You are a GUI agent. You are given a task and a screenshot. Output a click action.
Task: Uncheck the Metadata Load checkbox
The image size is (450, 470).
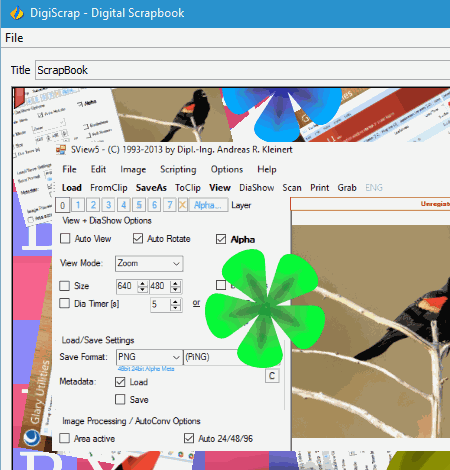coord(120,382)
